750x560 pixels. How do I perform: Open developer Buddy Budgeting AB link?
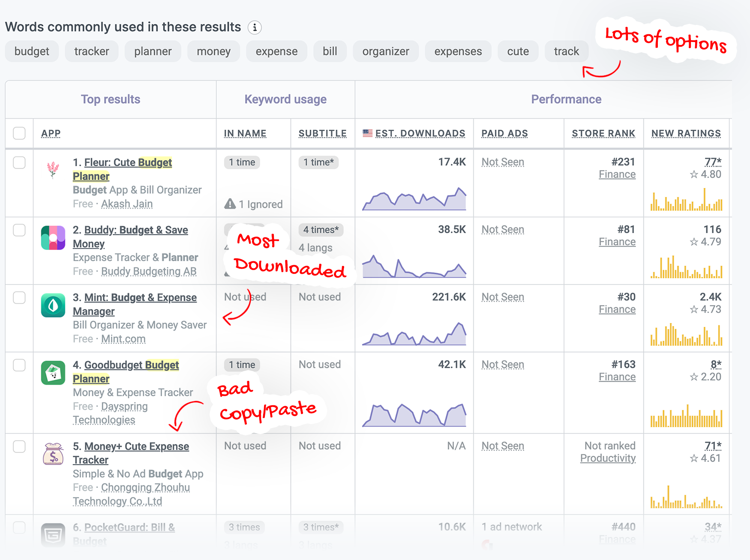[x=149, y=271]
